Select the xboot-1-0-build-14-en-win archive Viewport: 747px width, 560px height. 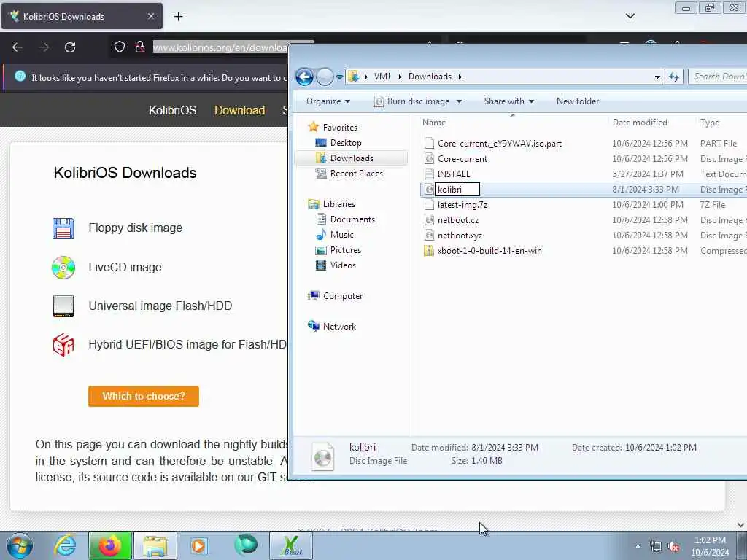tap(489, 251)
